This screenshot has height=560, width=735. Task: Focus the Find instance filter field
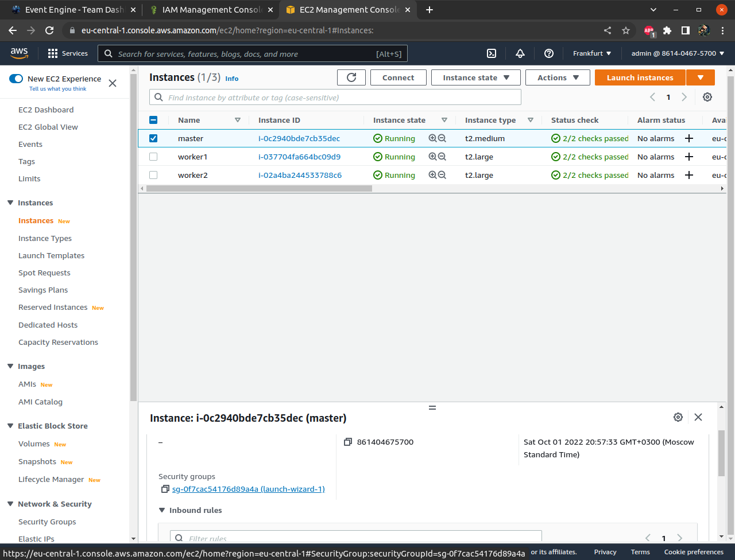(335, 97)
